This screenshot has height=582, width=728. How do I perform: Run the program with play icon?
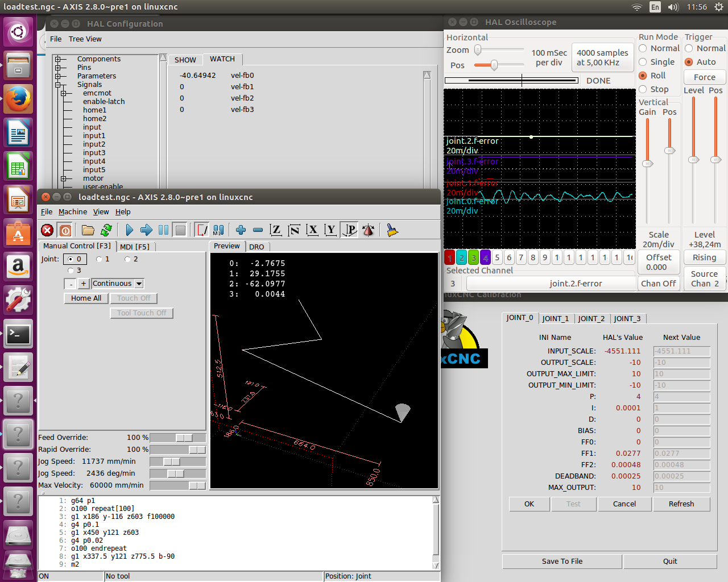pos(129,230)
